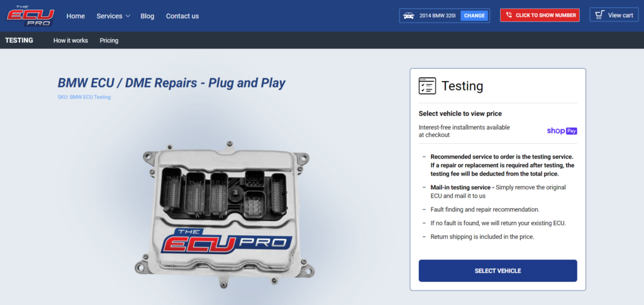Click the Testing panel heading
Screen dimensions: 644x305
point(462,86)
